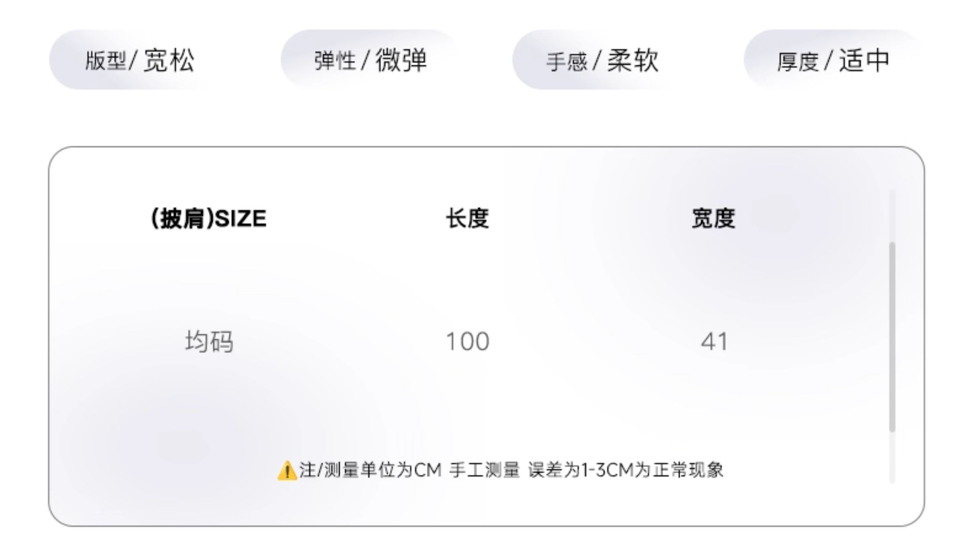The height and width of the screenshot is (560, 973).
Task: Click the 宽度 column header
Action: 713,218
